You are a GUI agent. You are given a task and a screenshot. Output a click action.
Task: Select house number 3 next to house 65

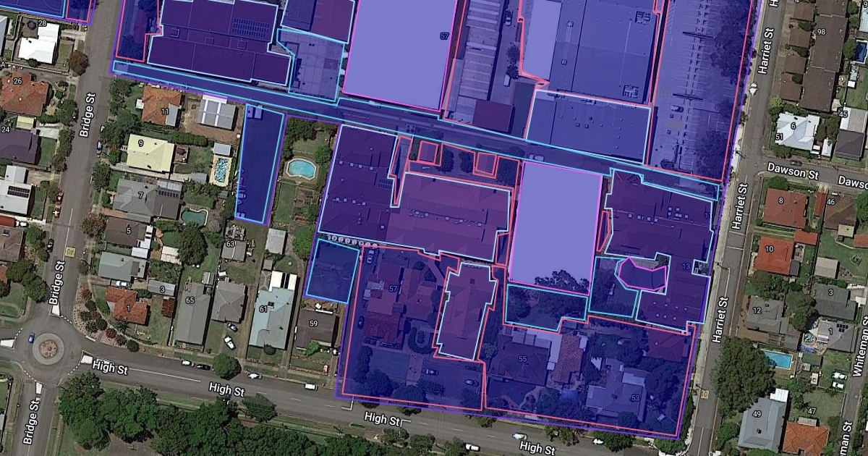162,289
